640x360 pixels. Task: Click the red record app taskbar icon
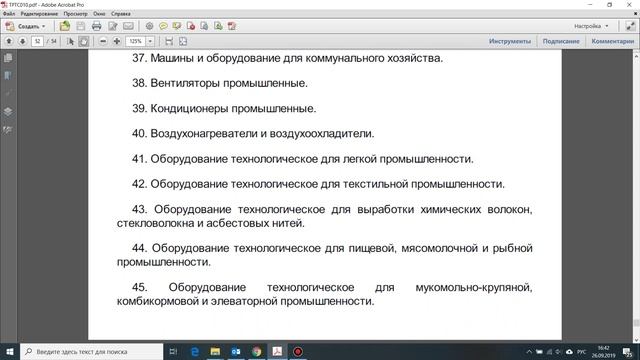298,351
